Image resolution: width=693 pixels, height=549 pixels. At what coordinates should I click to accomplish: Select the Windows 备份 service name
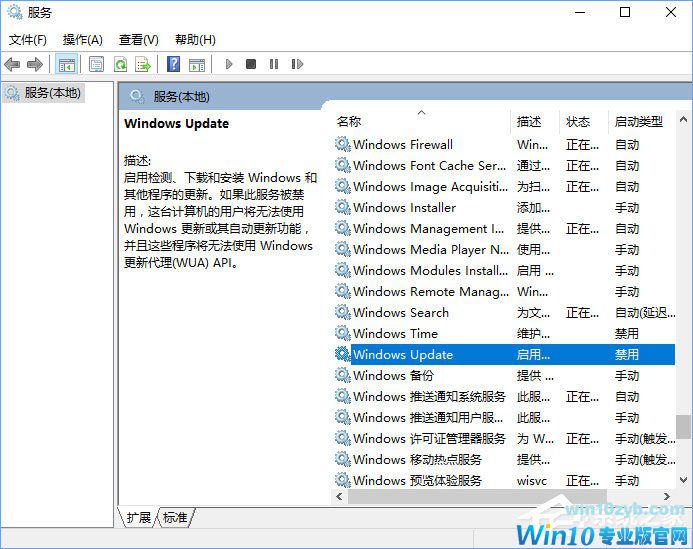click(x=393, y=375)
